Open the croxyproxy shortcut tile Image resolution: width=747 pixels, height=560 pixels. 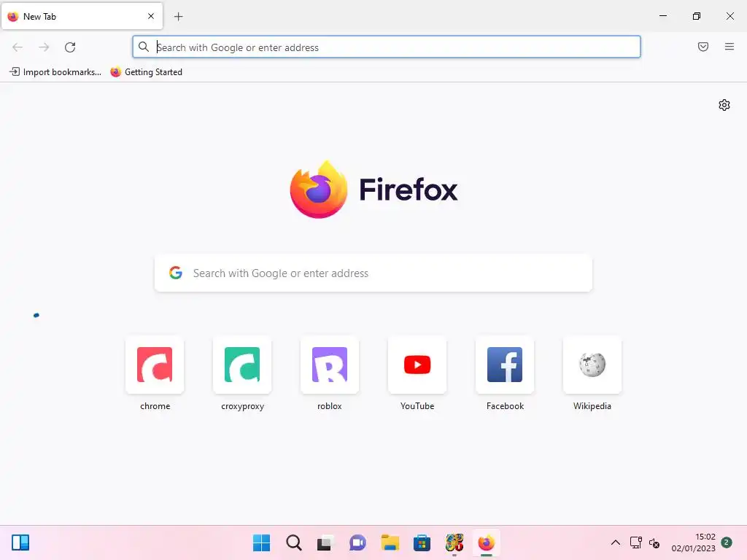tap(242, 365)
